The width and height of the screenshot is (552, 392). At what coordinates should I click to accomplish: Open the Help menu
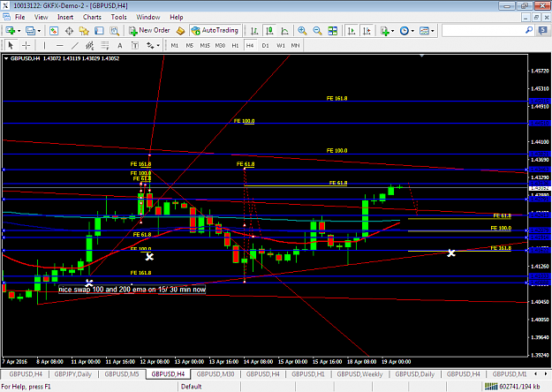[177, 17]
